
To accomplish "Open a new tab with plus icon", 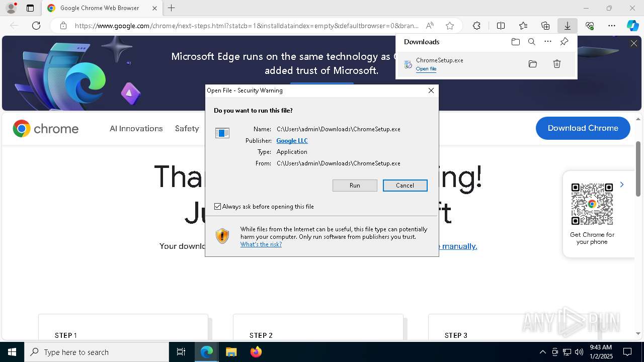I will click(x=172, y=8).
